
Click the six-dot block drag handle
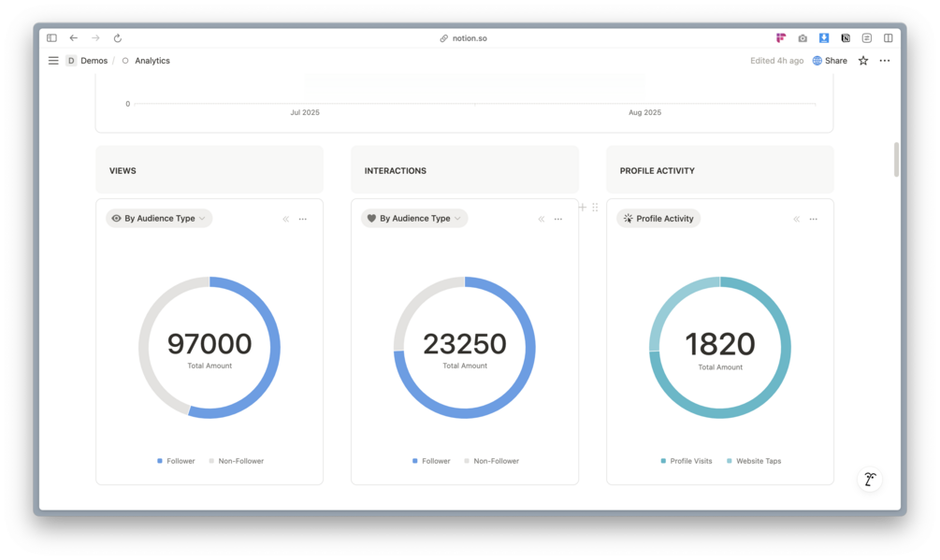(595, 208)
